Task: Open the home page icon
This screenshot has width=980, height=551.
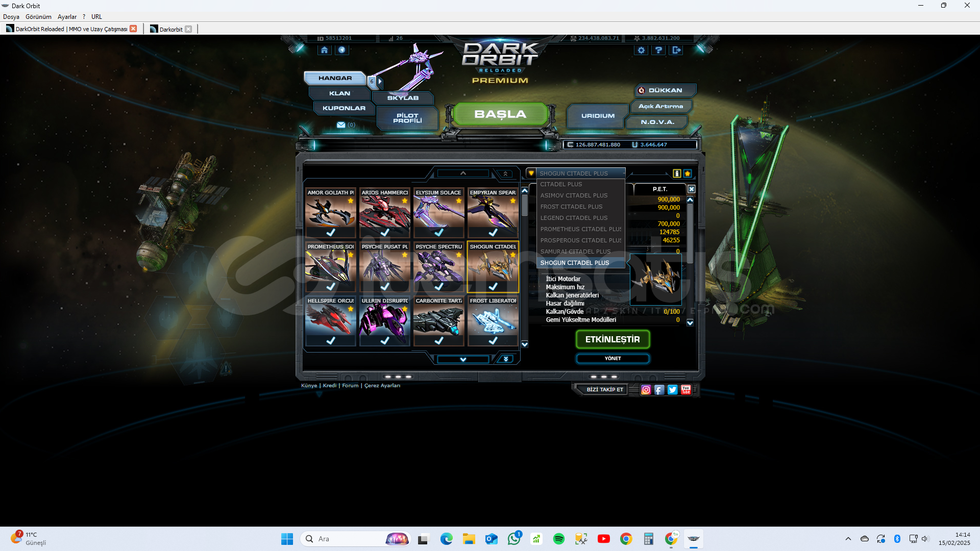Action: [x=324, y=50]
